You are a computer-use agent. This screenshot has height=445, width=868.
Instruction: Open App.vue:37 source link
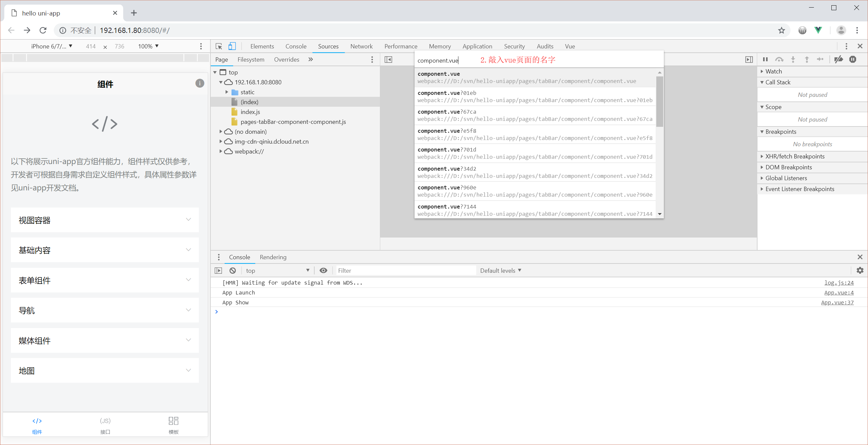click(837, 302)
